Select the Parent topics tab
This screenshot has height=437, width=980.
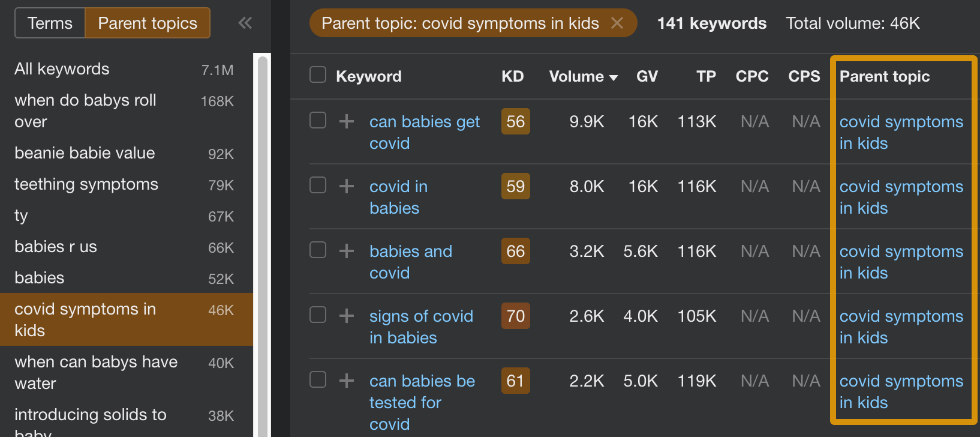pyautogui.click(x=148, y=23)
